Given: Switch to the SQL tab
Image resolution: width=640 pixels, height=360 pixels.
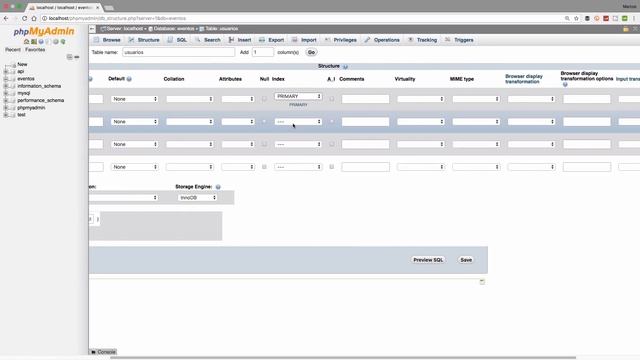Looking at the screenshot, I should [x=177, y=40].
